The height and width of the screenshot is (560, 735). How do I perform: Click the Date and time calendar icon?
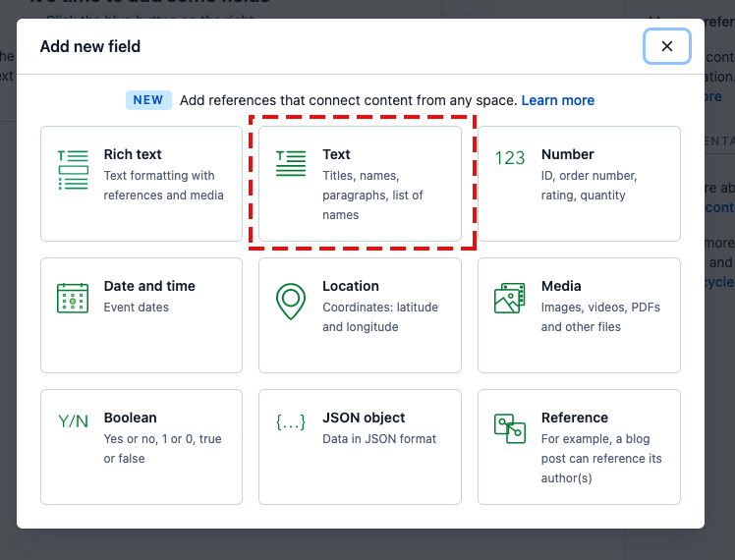pos(73,298)
